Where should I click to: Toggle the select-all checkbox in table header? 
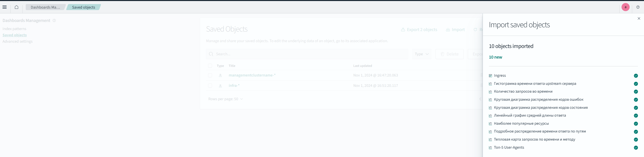(210, 66)
